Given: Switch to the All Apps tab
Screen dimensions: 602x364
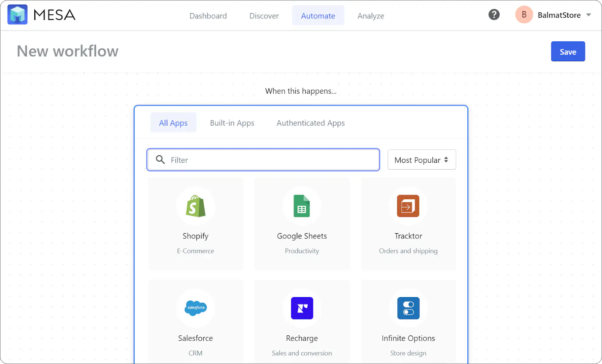Looking at the screenshot, I should (173, 123).
